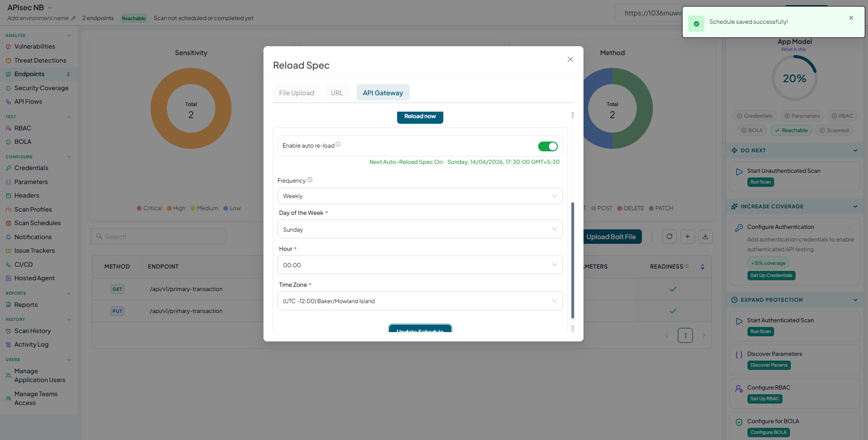This screenshot has width=868, height=440.
Task: Open the Time Zone dropdown
Action: (x=420, y=301)
